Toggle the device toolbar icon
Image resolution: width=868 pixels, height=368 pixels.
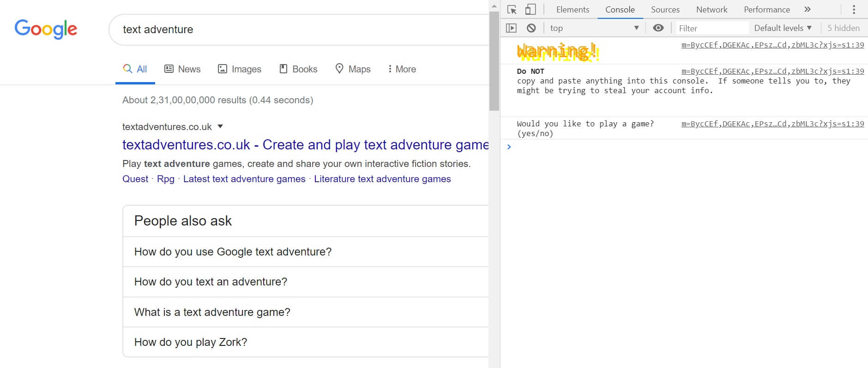[x=530, y=10]
